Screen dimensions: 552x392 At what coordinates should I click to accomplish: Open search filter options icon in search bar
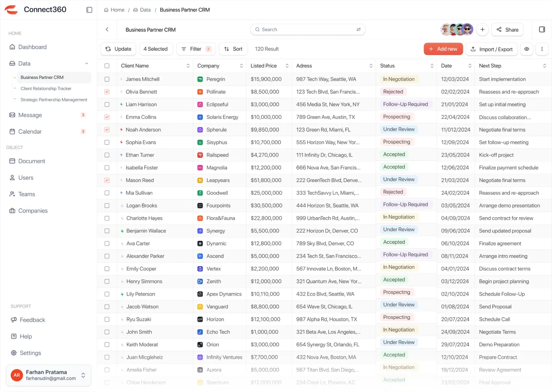point(359,30)
